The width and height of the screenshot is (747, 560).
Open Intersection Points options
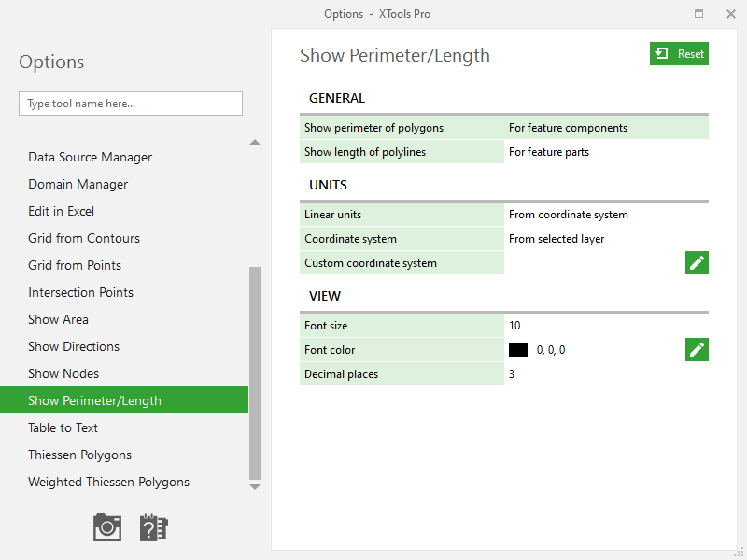[x=80, y=292]
